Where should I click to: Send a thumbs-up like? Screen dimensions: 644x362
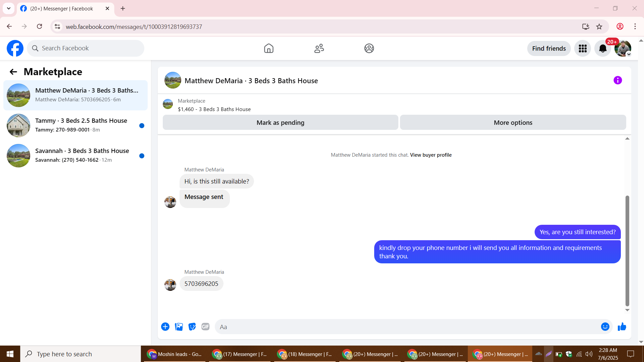pos(622,327)
